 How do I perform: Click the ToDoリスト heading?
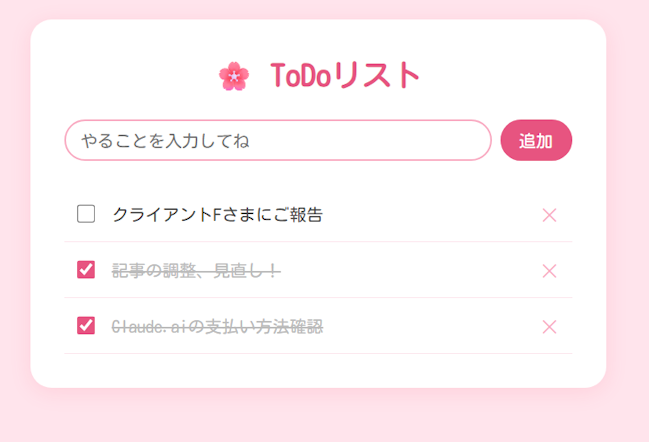(x=345, y=76)
